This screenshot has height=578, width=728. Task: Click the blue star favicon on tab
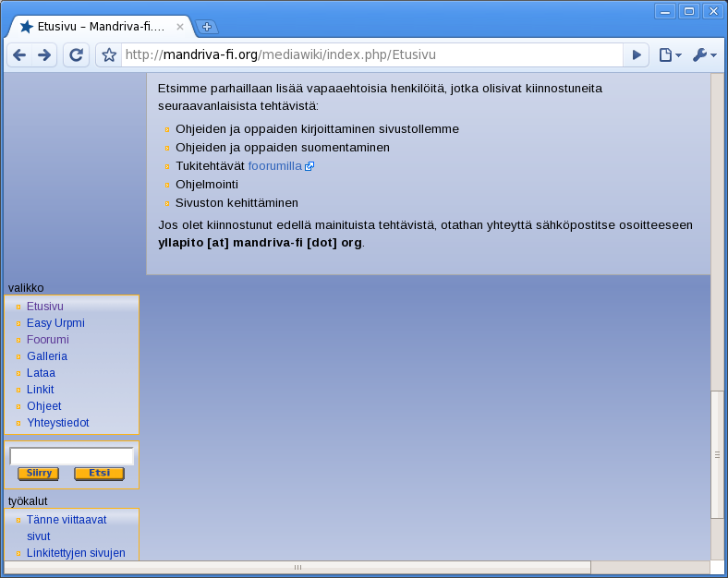tap(27, 27)
